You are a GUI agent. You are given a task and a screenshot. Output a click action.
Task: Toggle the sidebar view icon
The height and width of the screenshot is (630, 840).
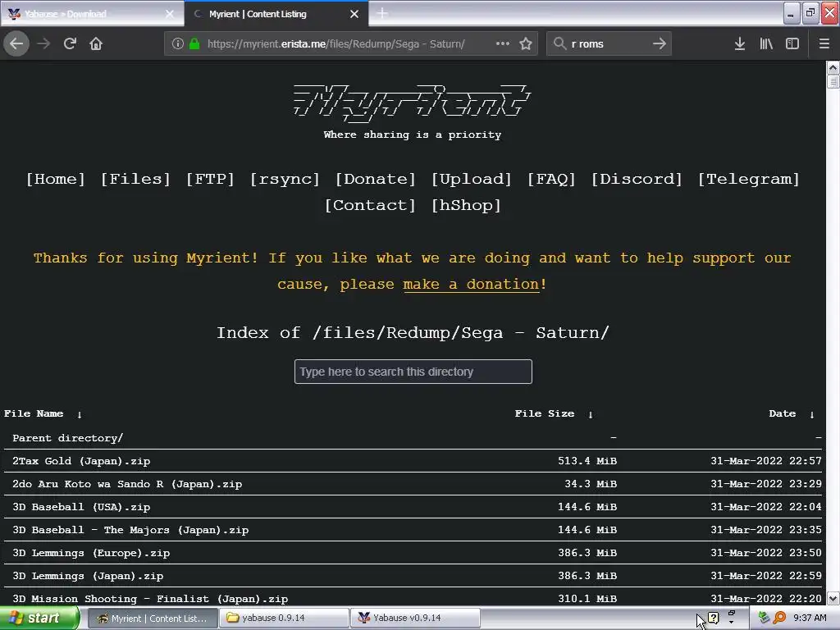pyautogui.click(x=792, y=43)
